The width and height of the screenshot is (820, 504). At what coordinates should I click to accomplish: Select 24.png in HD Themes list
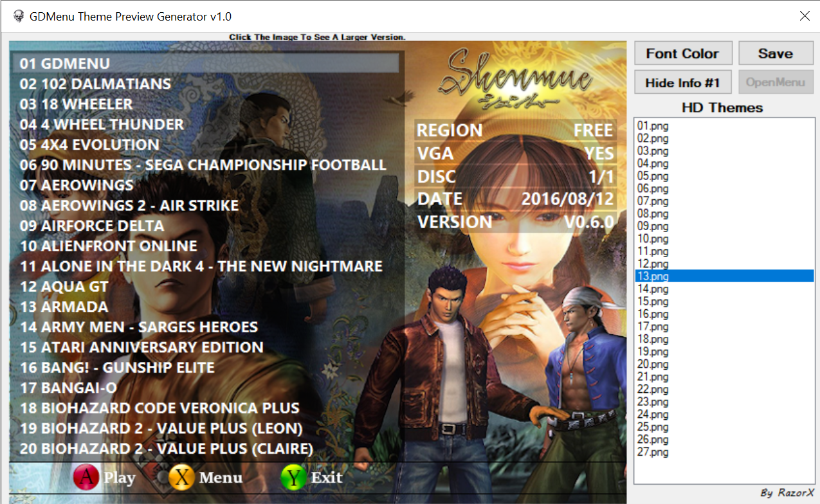click(x=724, y=414)
